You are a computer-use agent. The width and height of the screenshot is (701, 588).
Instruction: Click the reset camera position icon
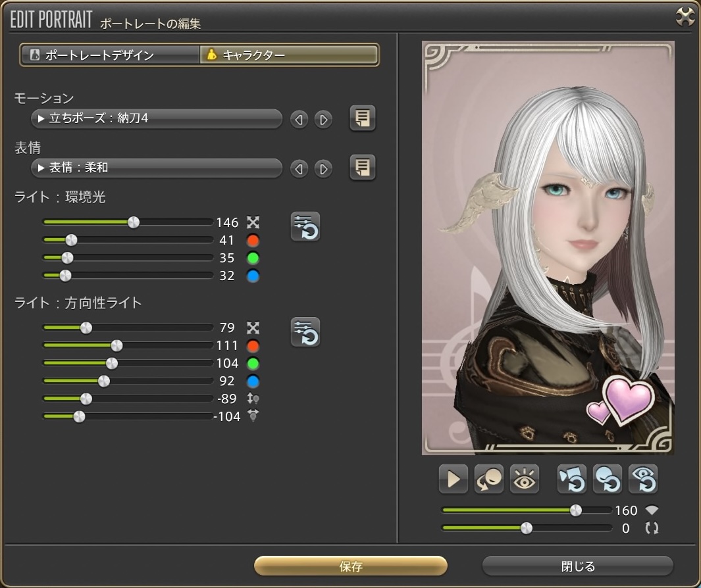[572, 479]
